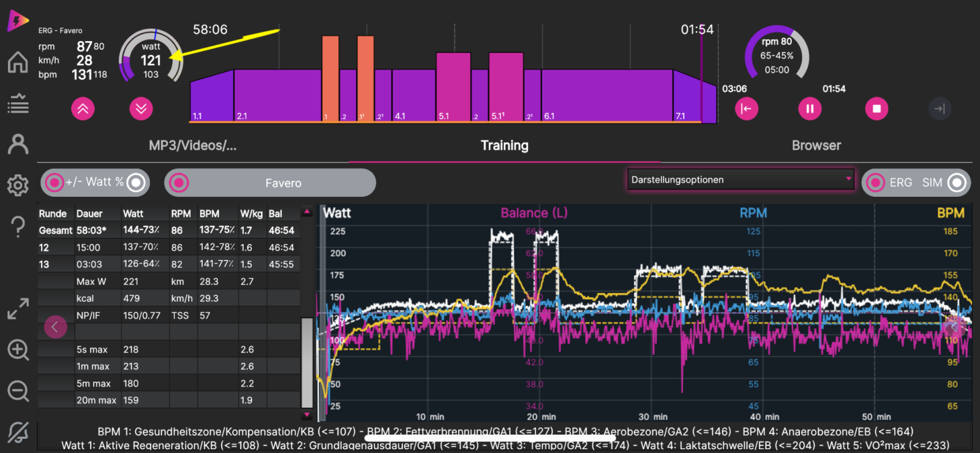Increase target watt with double up arrow
The image size is (980, 453).
click(83, 108)
